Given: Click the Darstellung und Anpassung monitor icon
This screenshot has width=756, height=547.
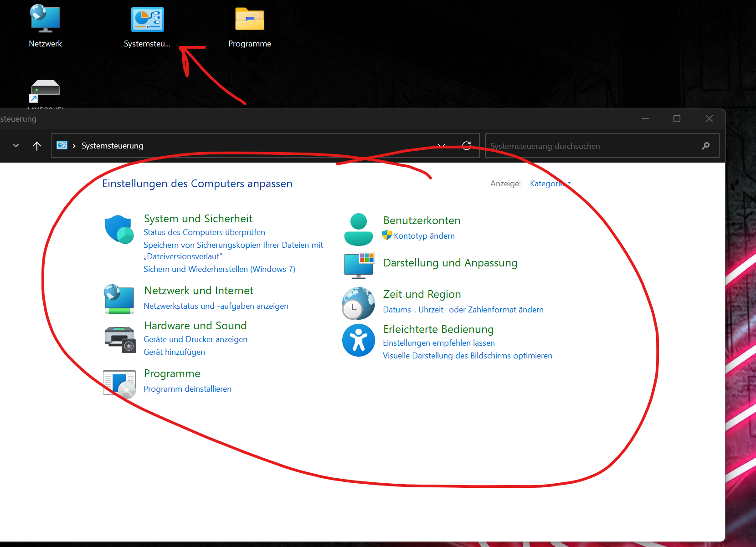Looking at the screenshot, I should [359, 265].
